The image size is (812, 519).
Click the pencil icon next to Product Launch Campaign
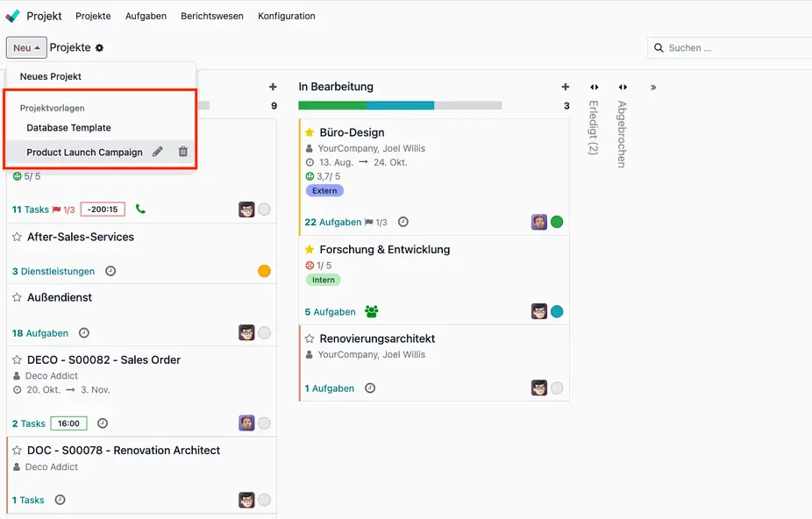point(159,151)
